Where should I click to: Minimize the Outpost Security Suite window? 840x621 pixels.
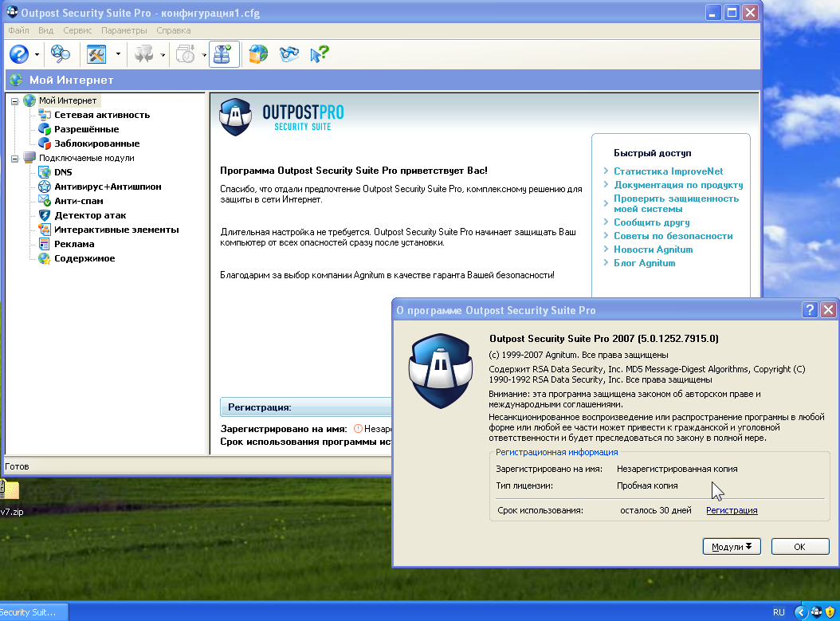click(712, 12)
